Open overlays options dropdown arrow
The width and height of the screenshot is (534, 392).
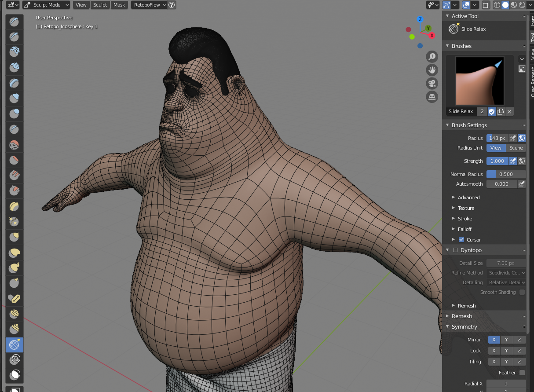[x=474, y=5]
